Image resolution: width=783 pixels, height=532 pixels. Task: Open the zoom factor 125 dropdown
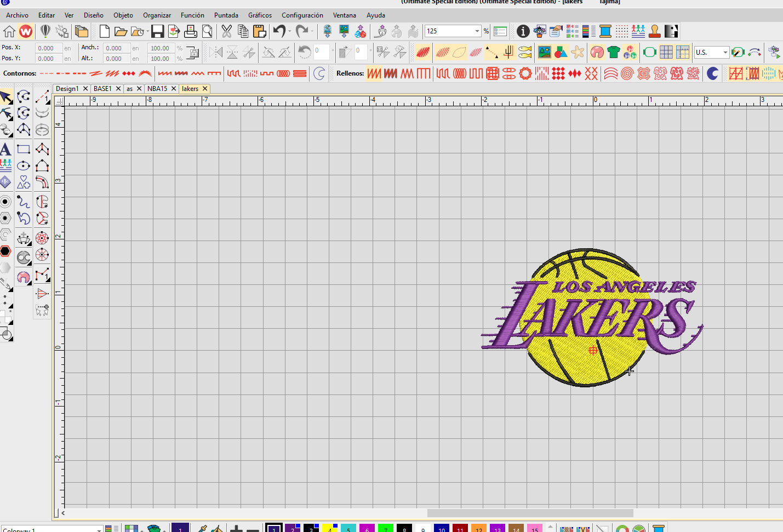tap(477, 31)
